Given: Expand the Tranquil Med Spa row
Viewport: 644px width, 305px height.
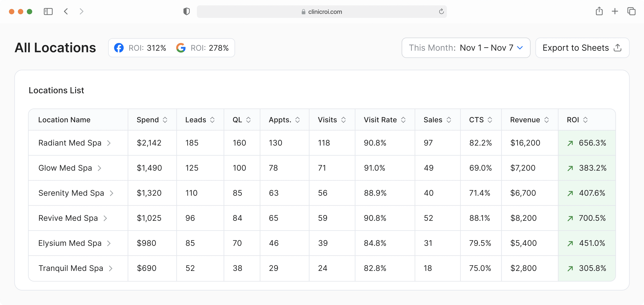Looking at the screenshot, I should click(111, 268).
